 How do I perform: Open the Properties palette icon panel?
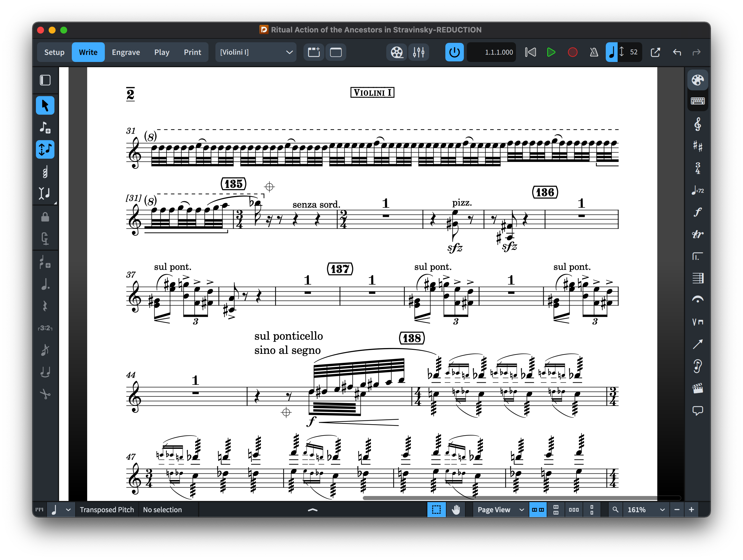(x=697, y=80)
